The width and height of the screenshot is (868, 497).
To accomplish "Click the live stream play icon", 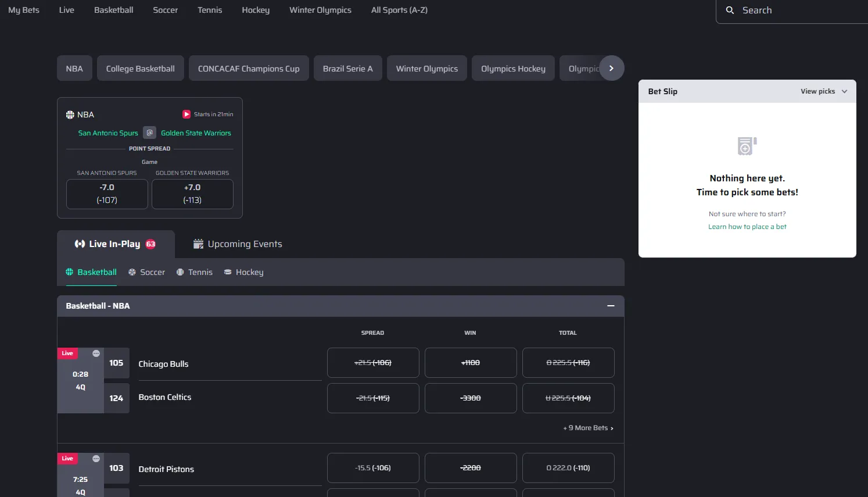I will (186, 115).
